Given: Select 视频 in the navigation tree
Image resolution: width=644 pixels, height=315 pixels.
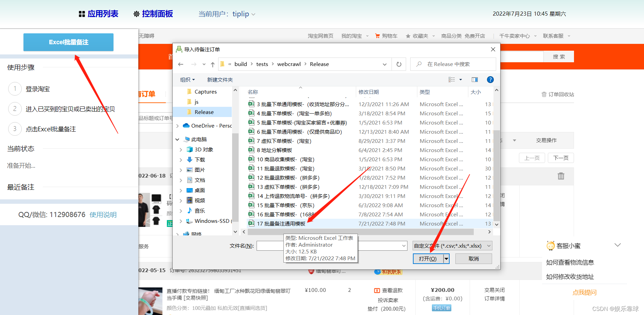Looking at the screenshot, I should (200, 201).
